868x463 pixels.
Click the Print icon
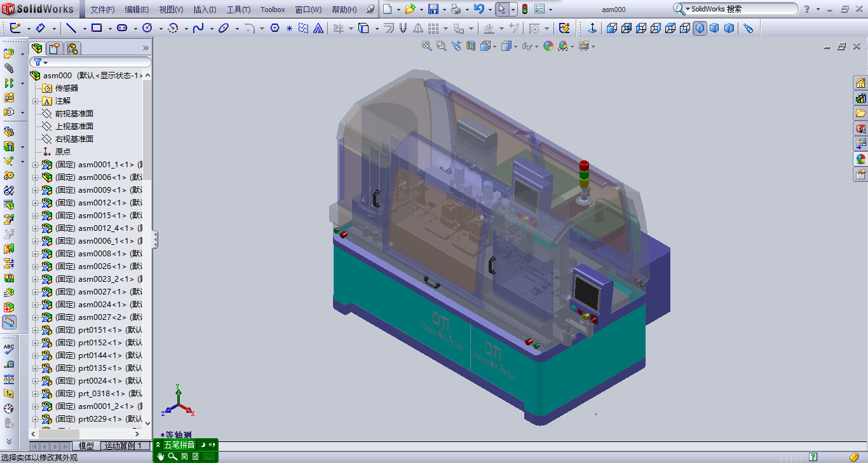click(456, 9)
